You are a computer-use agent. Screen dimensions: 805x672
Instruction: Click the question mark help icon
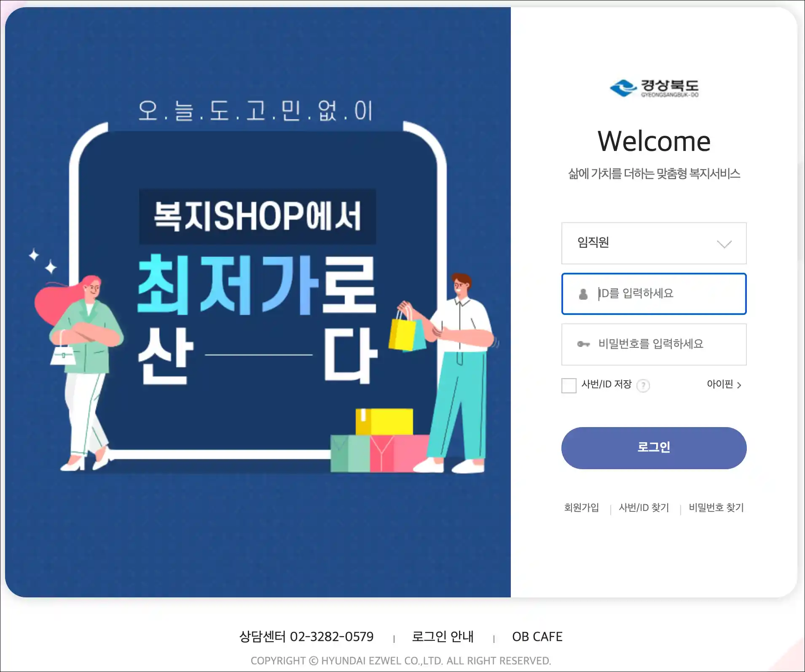pyautogui.click(x=643, y=385)
